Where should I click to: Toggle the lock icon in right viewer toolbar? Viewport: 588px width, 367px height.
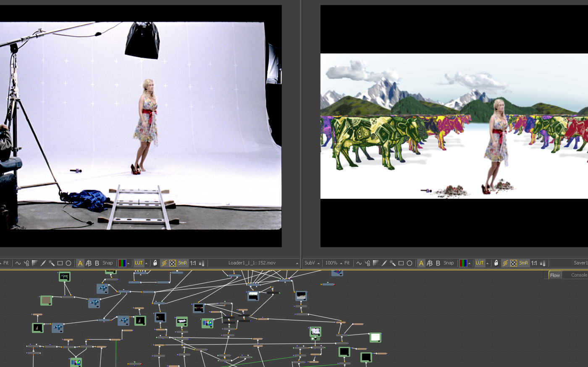496,263
